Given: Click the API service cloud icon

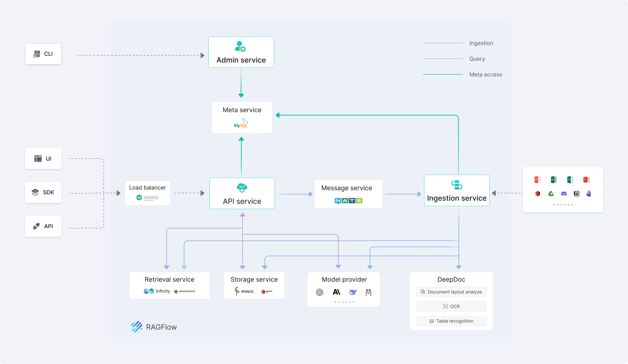Looking at the screenshot, I should [242, 188].
